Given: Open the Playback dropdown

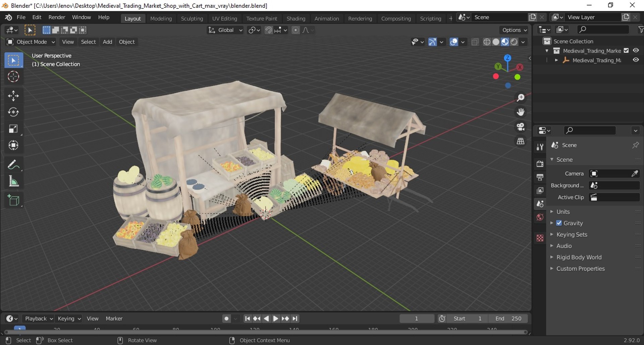Looking at the screenshot, I should click(x=38, y=318).
